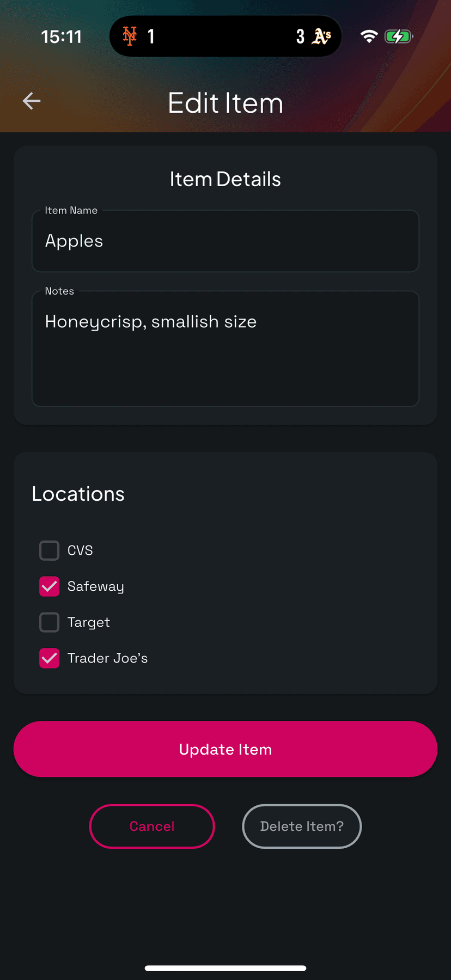Viewport: 451px width, 980px height.
Task: Tap Cancel to discard changes
Action: (x=151, y=826)
